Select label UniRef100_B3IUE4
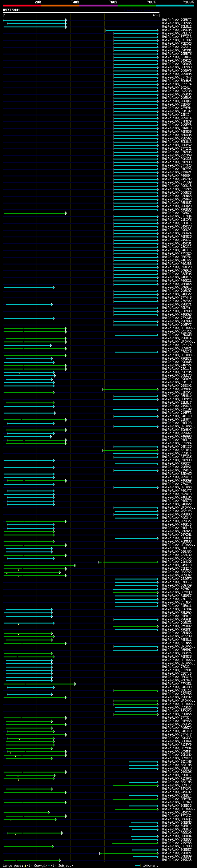197x868 pixels. [176, 450]
